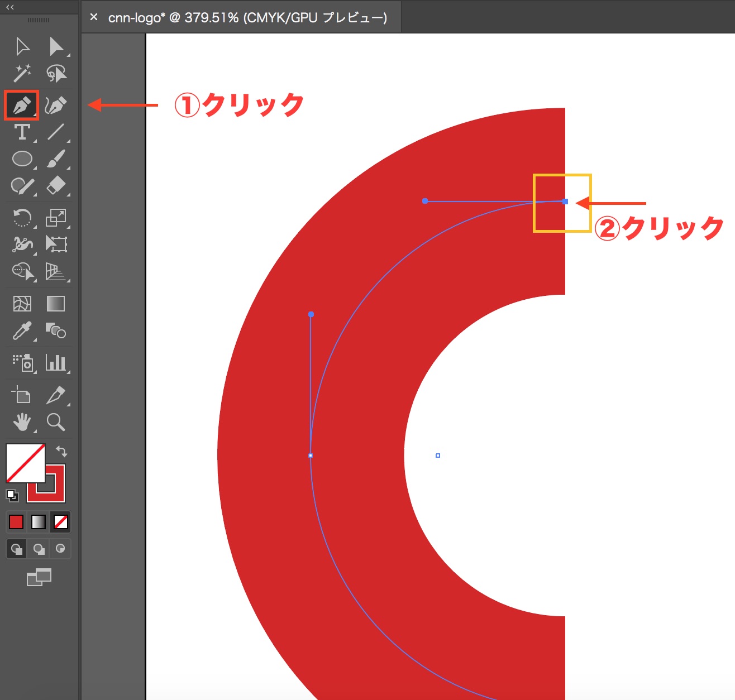Activate the Pen tool

click(x=22, y=105)
